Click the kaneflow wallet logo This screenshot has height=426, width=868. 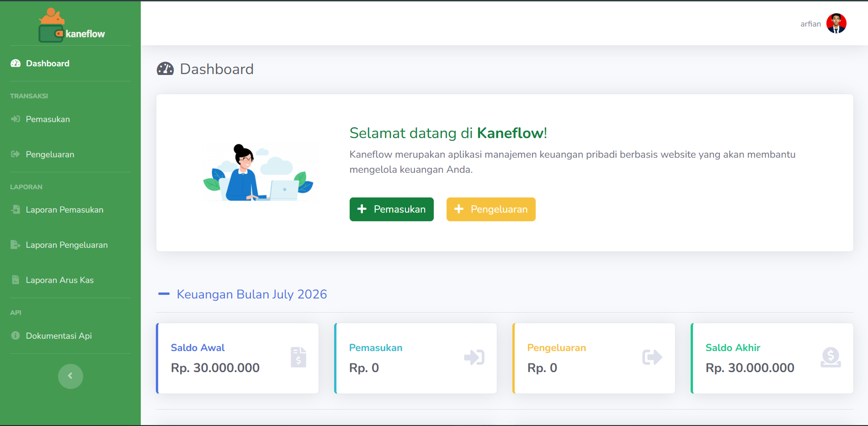click(x=71, y=25)
